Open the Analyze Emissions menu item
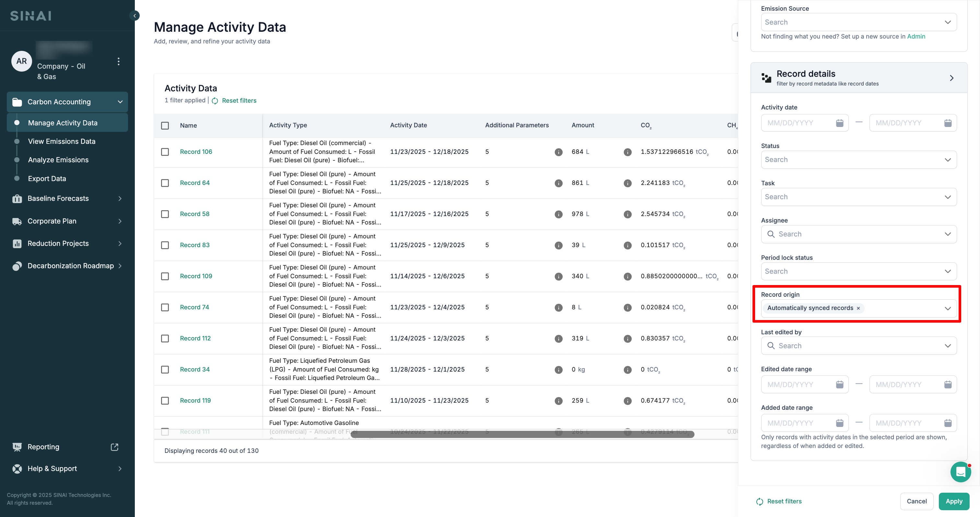Viewport: 980px width, 517px height. 58,160
